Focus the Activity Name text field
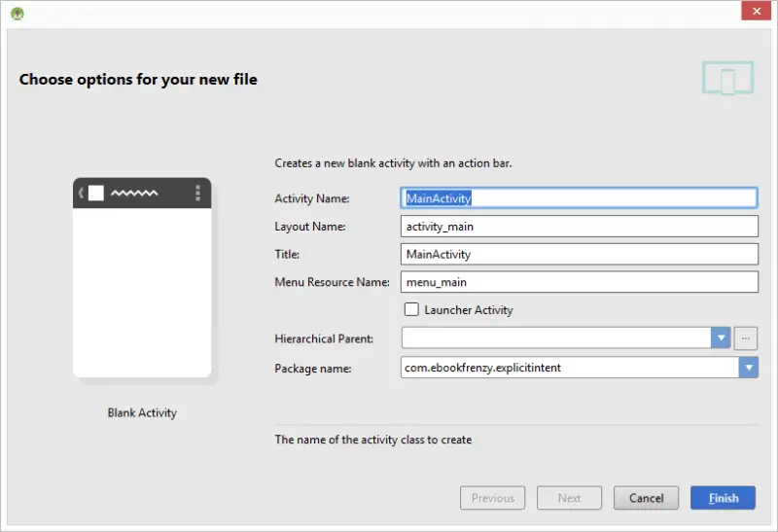 579,197
